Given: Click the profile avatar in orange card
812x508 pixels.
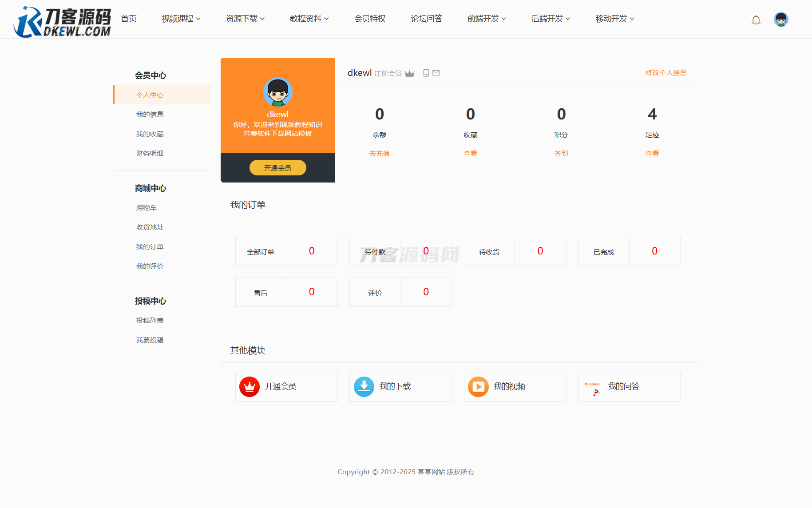Looking at the screenshot, I should (277, 92).
